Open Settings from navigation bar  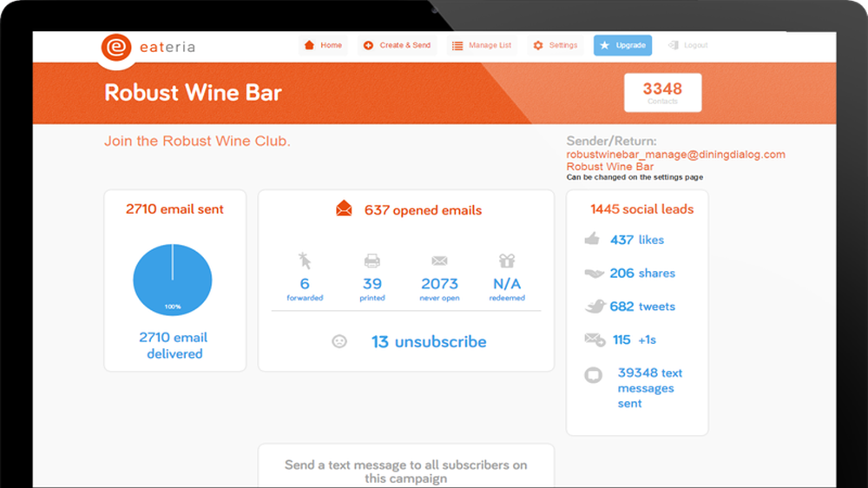556,45
